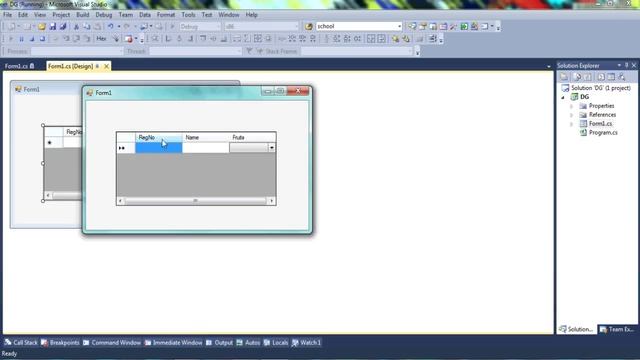Screen dimensions: 640x360
Task: Click the Refresh icon in Solution Explorer
Action: pyautogui.click(x=587, y=77)
